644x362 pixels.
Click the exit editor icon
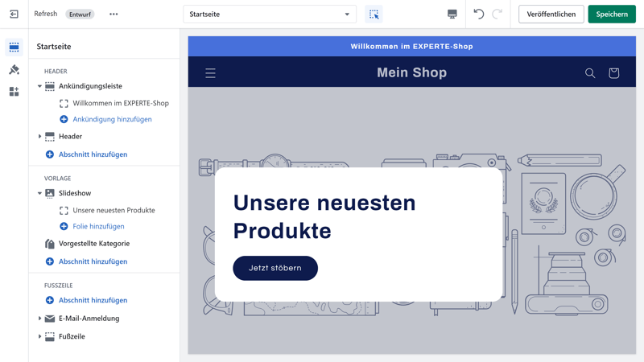point(14,14)
